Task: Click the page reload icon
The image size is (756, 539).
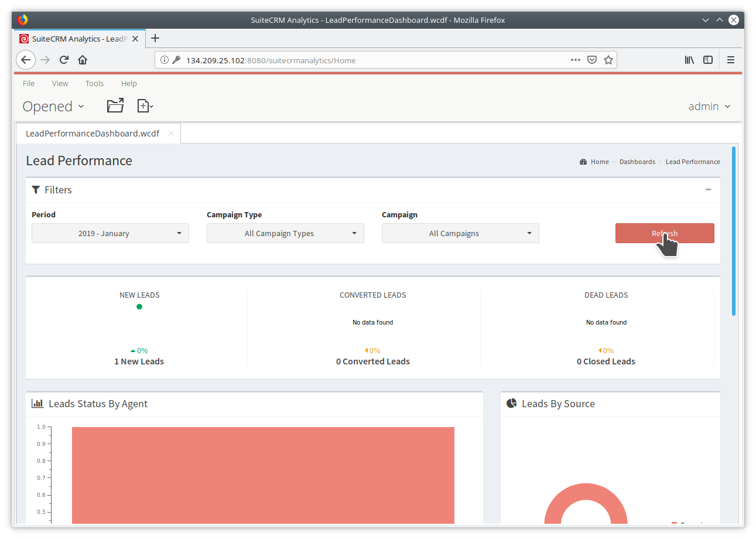Action: pyautogui.click(x=63, y=60)
